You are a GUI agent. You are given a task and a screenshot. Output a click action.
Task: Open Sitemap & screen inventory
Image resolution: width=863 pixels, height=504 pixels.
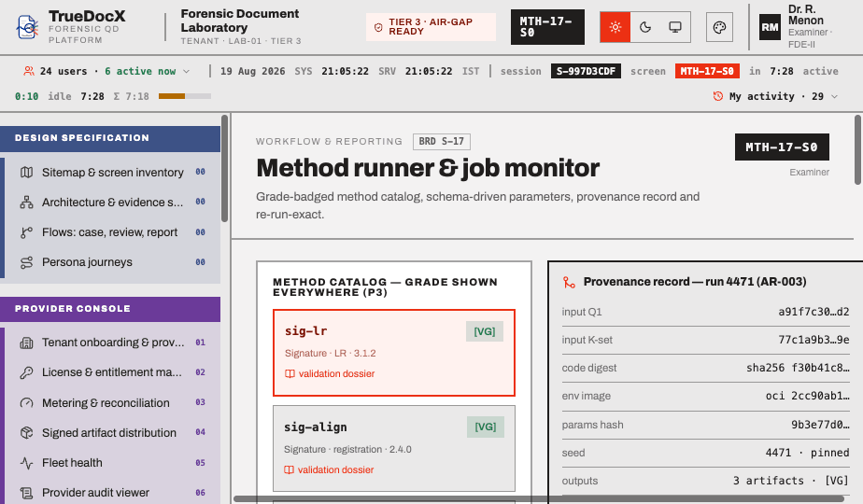[x=112, y=173]
